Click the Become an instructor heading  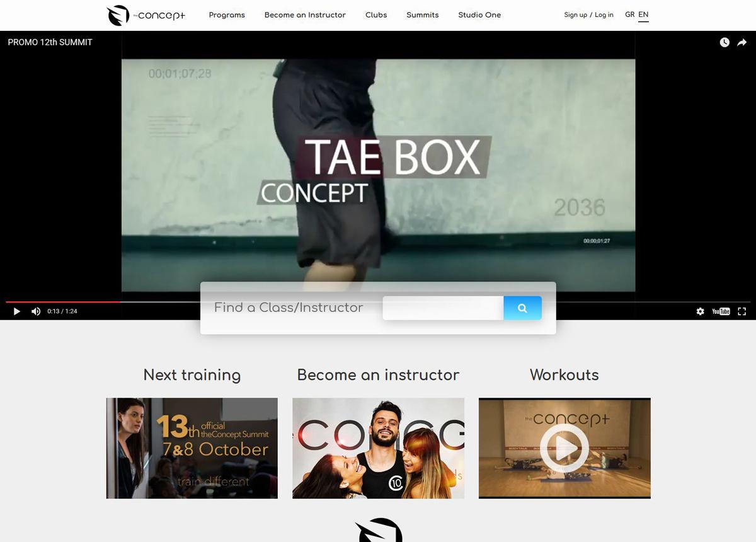[x=378, y=375]
